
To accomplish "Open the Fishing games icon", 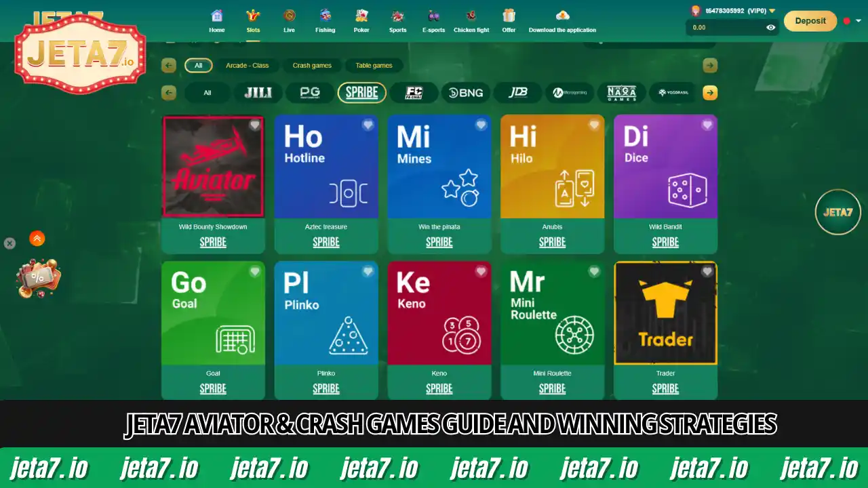I will pyautogui.click(x=325, y=16).
